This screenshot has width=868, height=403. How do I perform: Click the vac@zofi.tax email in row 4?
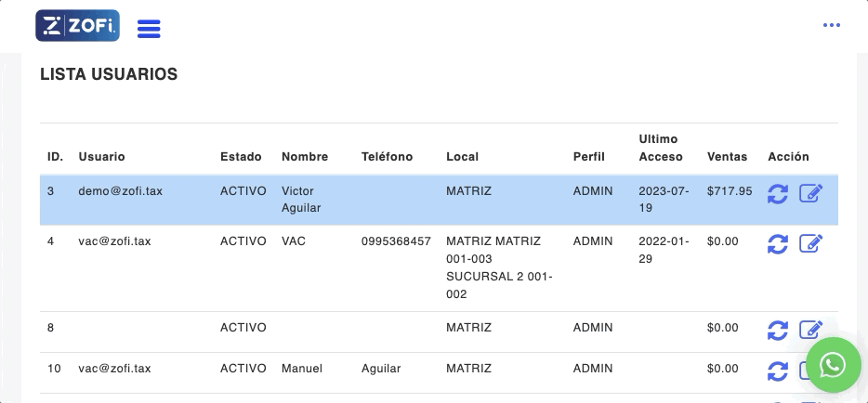(x=114, y=240)
